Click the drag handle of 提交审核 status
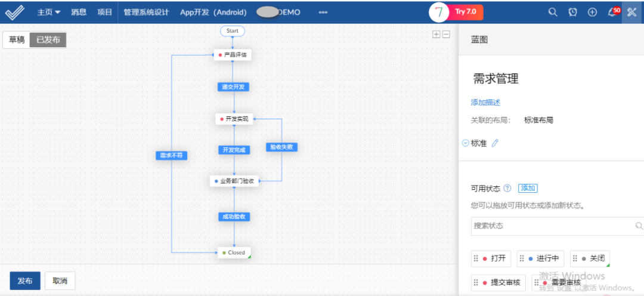This screenshot has height=296, width=644. (x=476, y=282)
